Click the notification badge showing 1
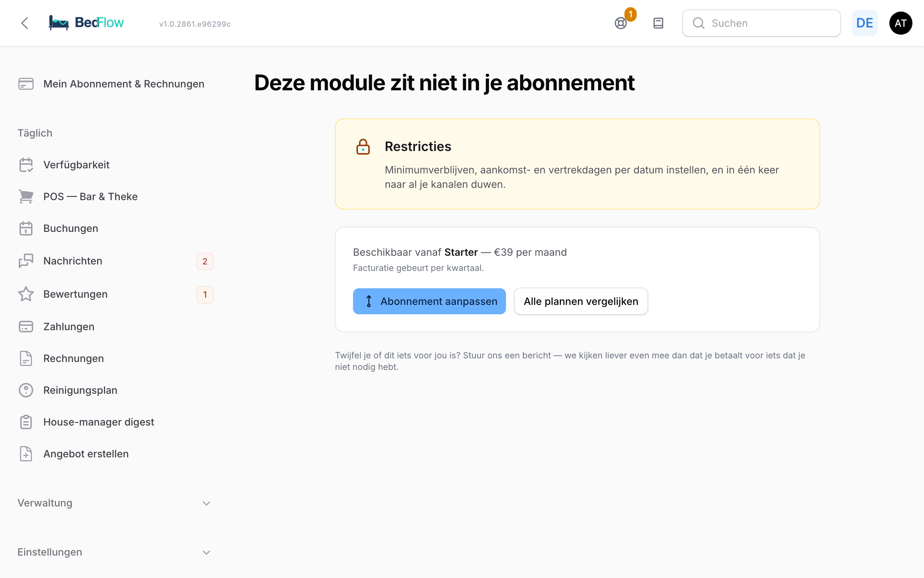 pyautogui.click(x=631, y=14)
